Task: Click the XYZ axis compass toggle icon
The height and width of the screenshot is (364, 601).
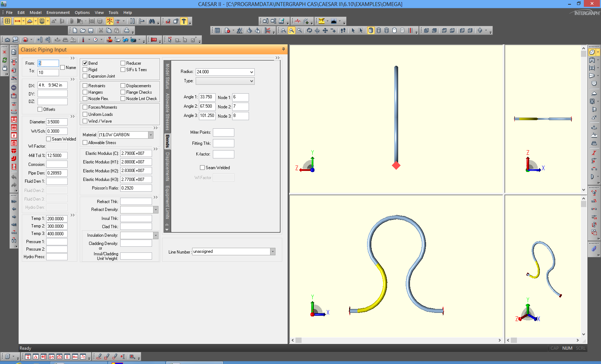Action: click(109, 21)
